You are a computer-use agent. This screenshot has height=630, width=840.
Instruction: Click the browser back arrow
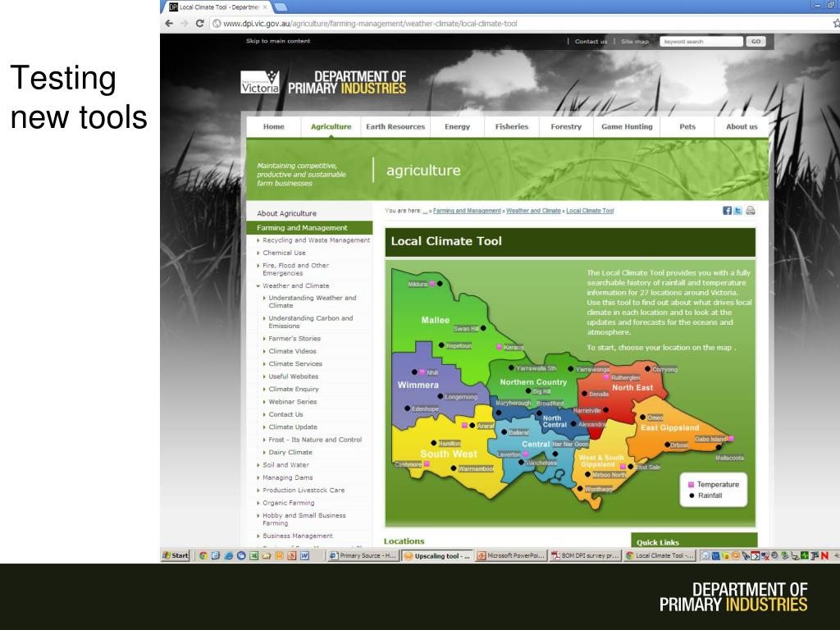pos(169,24)
